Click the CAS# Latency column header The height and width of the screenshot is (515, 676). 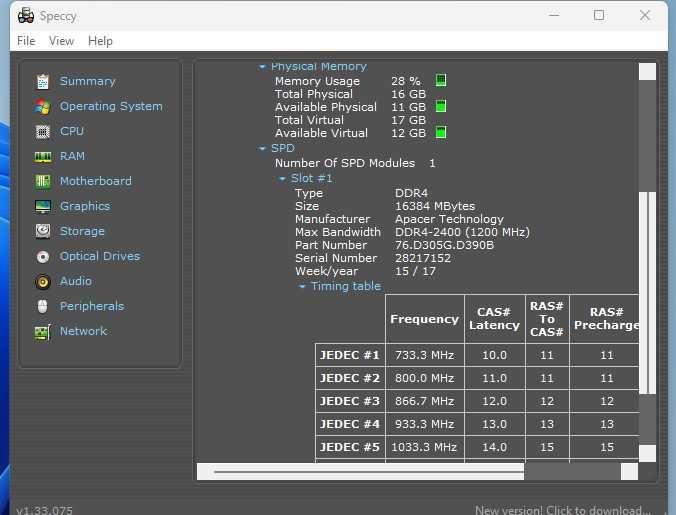click(x=494, y=319)
